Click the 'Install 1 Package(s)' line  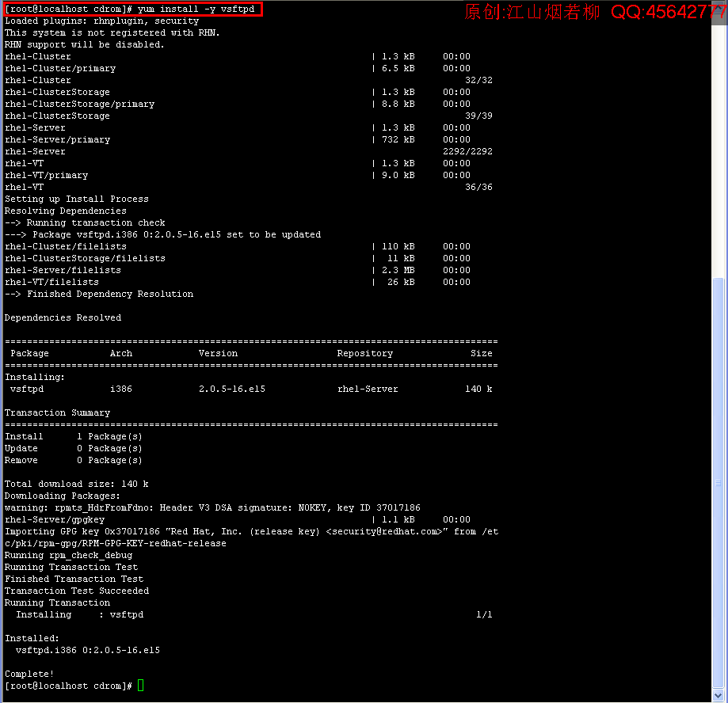click(x=74, y=437)
